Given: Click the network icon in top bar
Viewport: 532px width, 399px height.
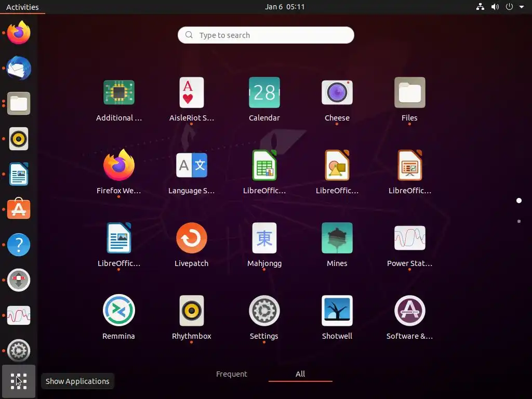Looking at the screenshot, I should pos(480,7).
